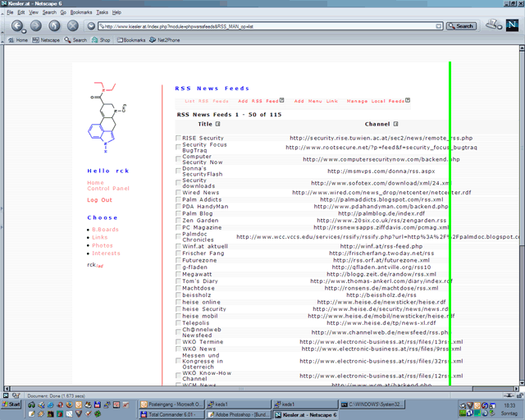This screenshot has height=420, width=525.
Task: Click the Add RSS Feed link
Action: (x=258, y=101)
